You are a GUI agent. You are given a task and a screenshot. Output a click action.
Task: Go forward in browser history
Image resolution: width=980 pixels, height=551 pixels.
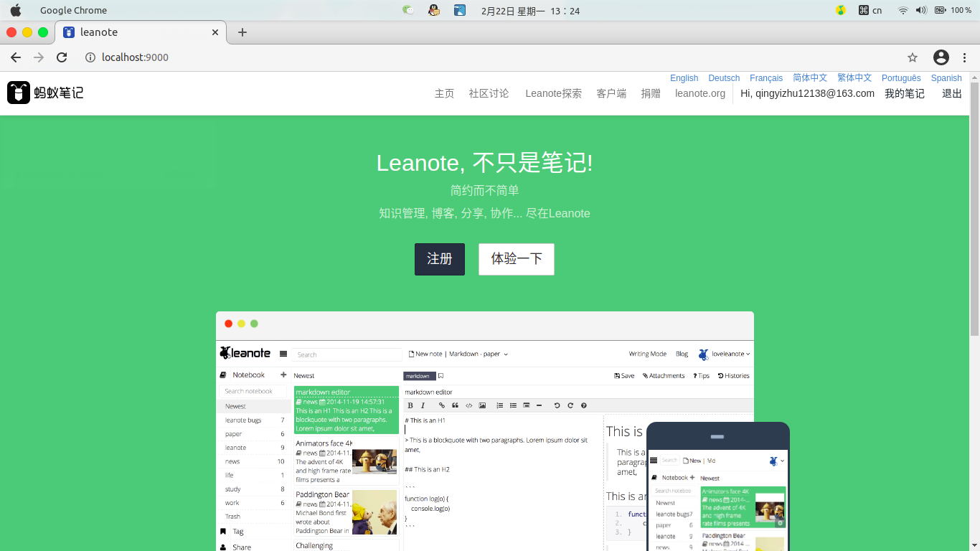click(x=39, y=57)
